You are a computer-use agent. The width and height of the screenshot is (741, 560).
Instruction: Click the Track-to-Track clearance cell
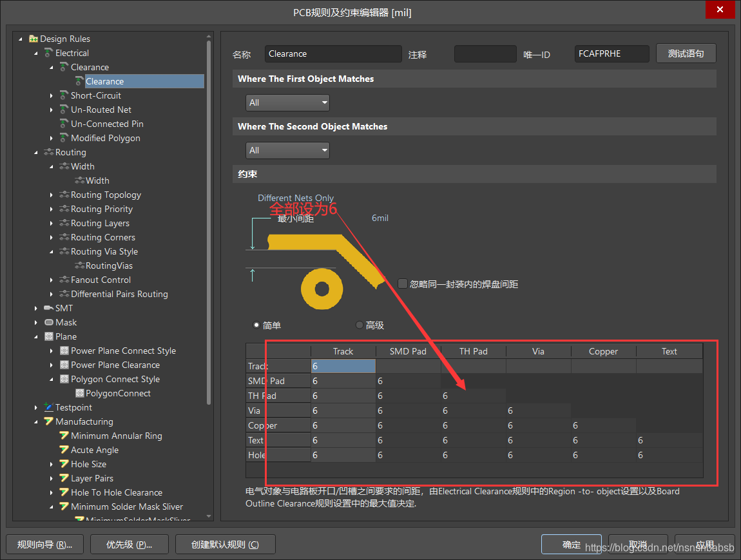343,366
